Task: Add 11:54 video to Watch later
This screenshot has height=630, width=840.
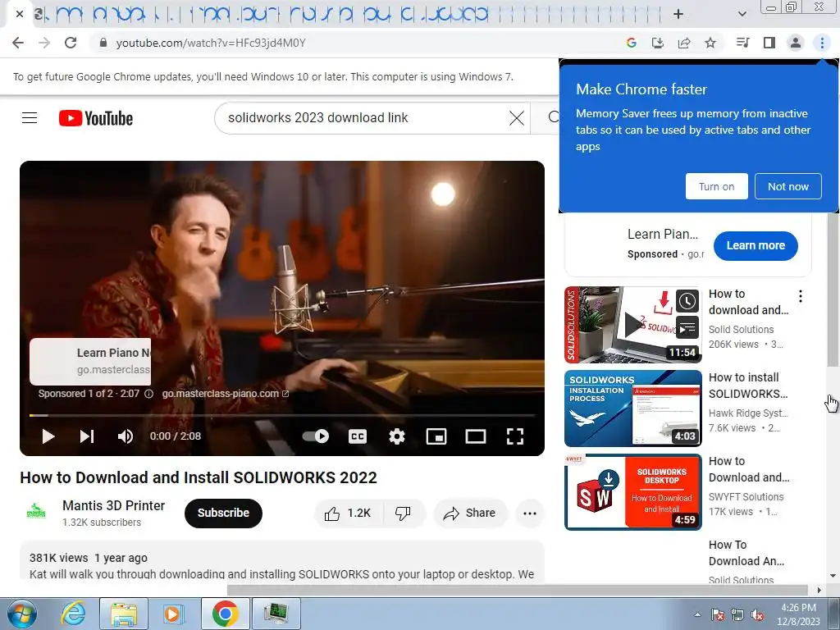Action: click(687, 301)
